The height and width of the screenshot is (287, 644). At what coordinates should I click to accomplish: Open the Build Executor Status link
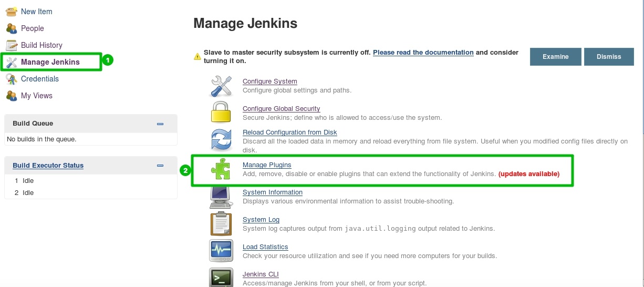48,166
